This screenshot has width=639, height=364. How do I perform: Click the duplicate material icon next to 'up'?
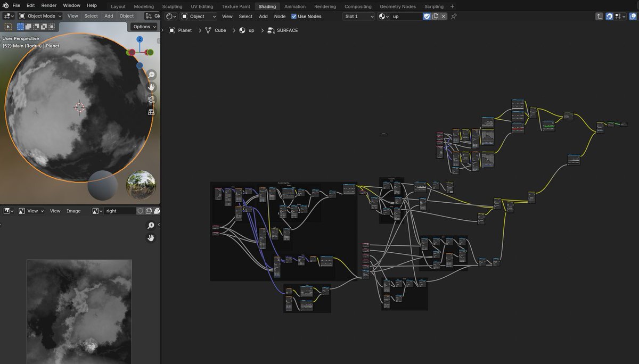click(x=435, y=16)
